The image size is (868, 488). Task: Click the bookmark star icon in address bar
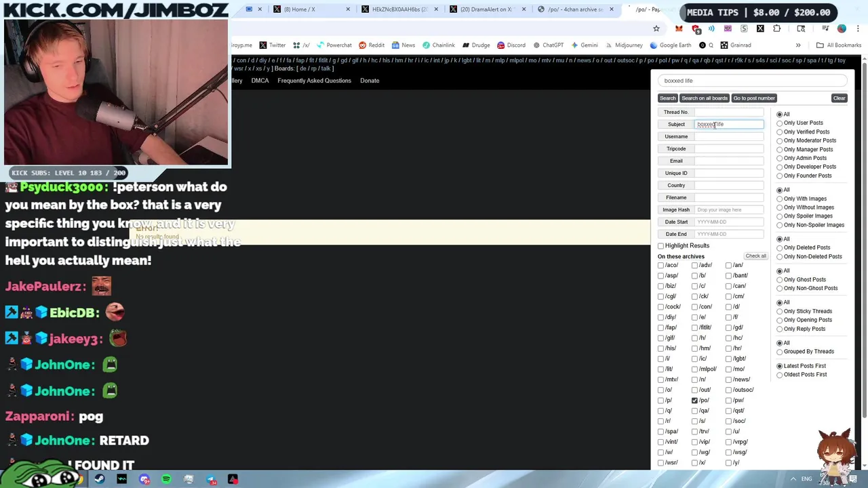(656, 28)
